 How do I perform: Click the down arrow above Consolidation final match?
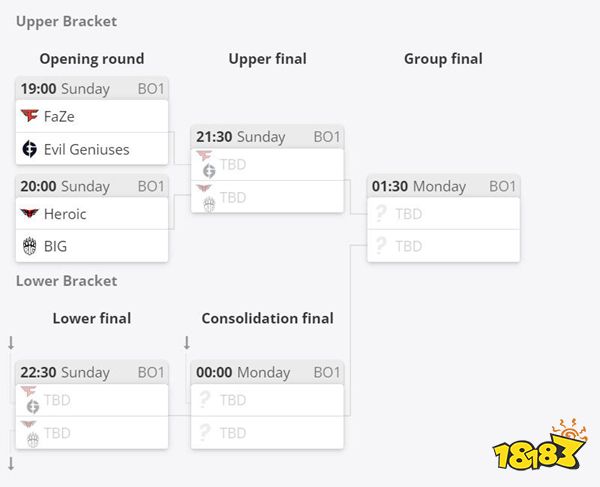coord(187,343)
